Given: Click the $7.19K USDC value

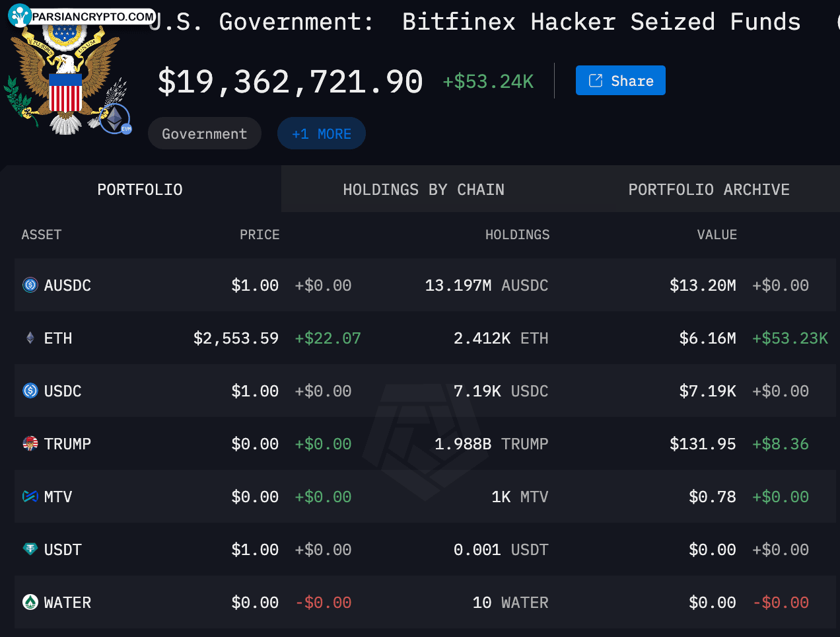Looking at the screenshot, I should pos(707,391).
